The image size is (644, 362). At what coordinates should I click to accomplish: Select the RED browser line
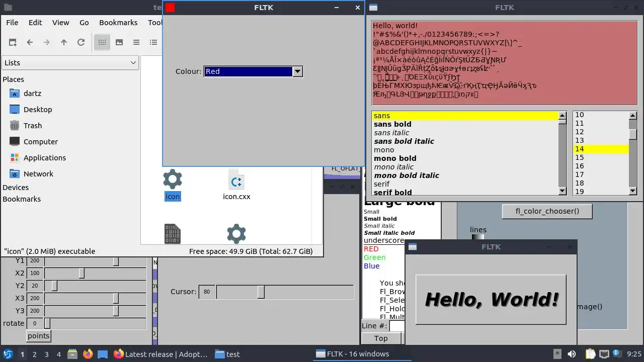[x=371, y=249]
